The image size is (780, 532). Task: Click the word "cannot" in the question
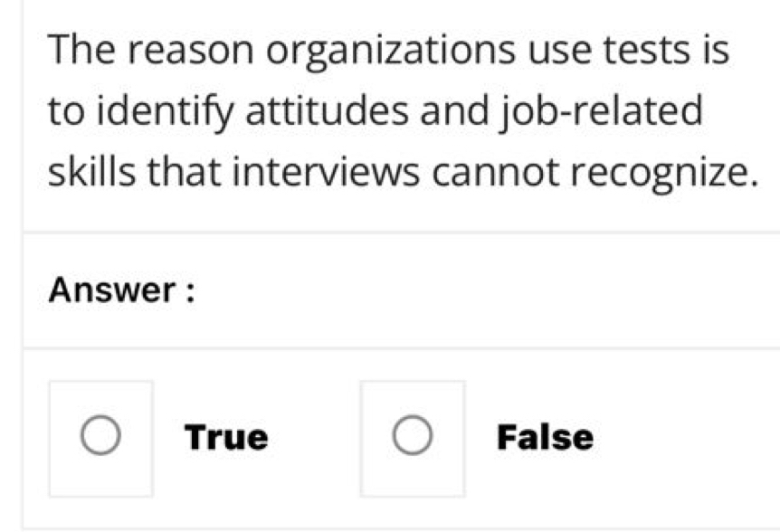pyautogui.click(x=490, y=171)
